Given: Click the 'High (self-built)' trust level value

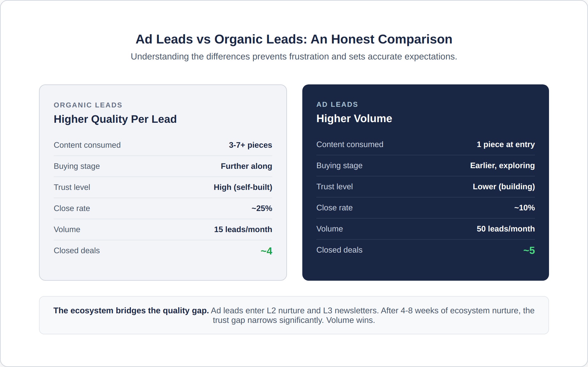Looking at the screenshot, I should 243,187.
